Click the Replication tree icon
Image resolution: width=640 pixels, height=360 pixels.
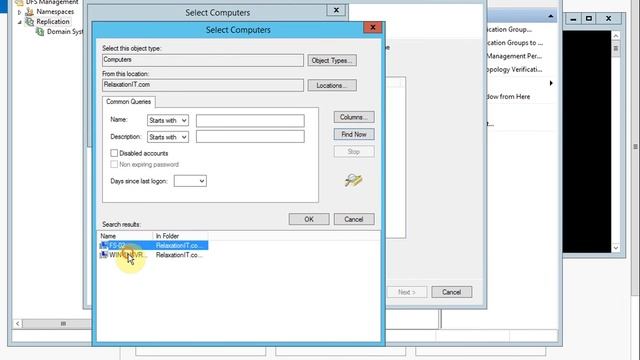[x=30, y=22]
